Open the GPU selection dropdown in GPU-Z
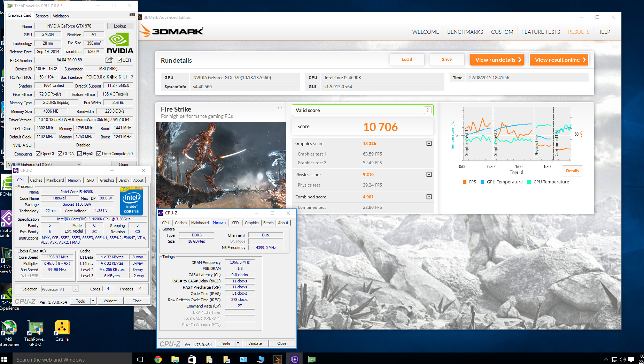The image size is (644, 364). click(x=44, y=164)
